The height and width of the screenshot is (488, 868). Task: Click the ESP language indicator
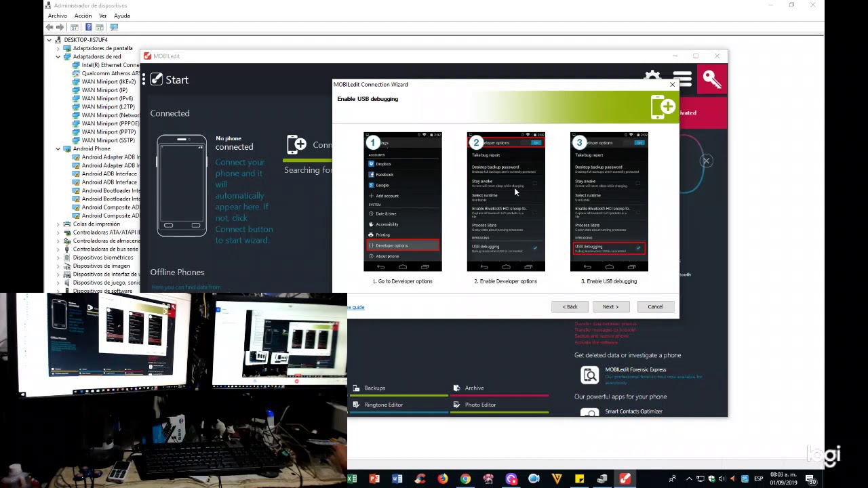pos(759,479)
